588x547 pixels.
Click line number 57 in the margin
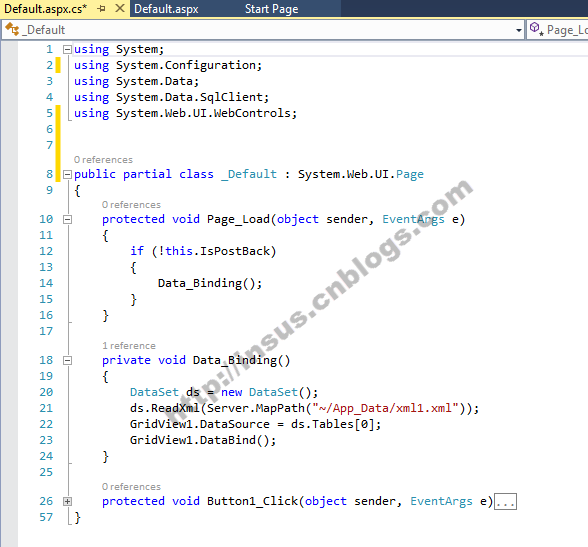coord(46,517)
